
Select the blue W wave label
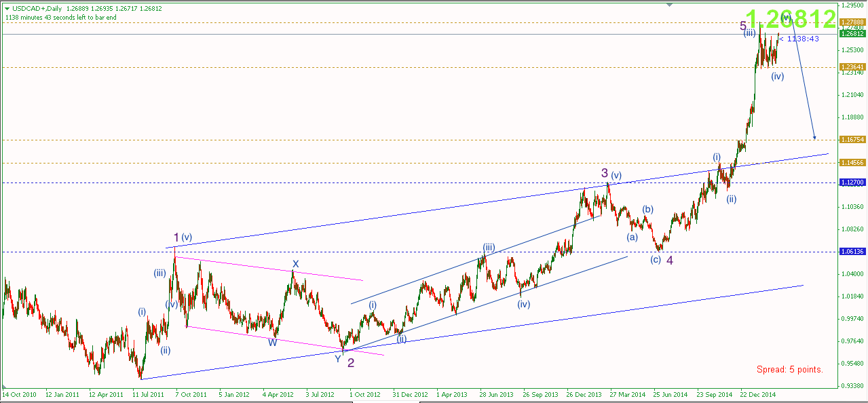tap(272, 342)
